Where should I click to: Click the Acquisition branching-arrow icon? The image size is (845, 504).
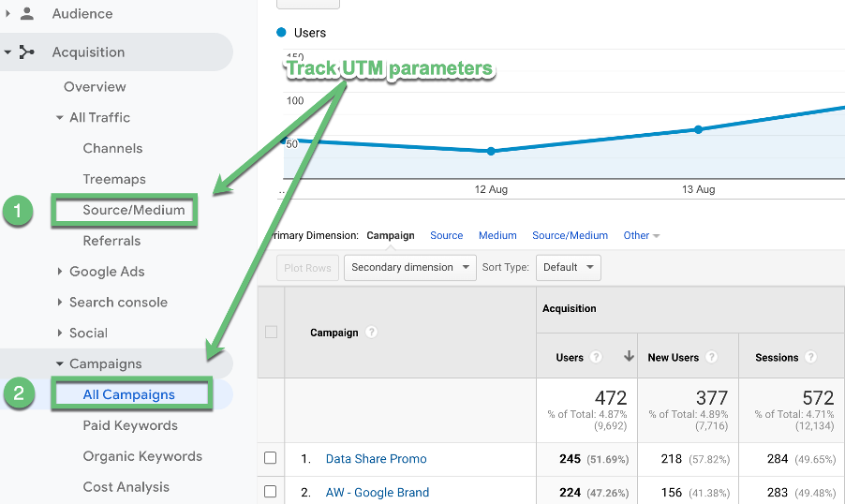26,52
